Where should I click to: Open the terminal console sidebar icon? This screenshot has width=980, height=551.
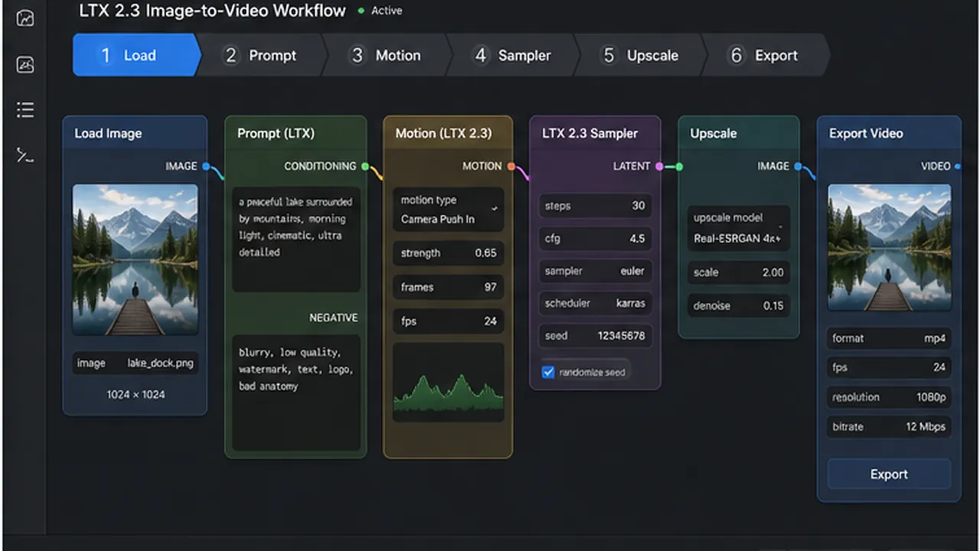(25, 156)
